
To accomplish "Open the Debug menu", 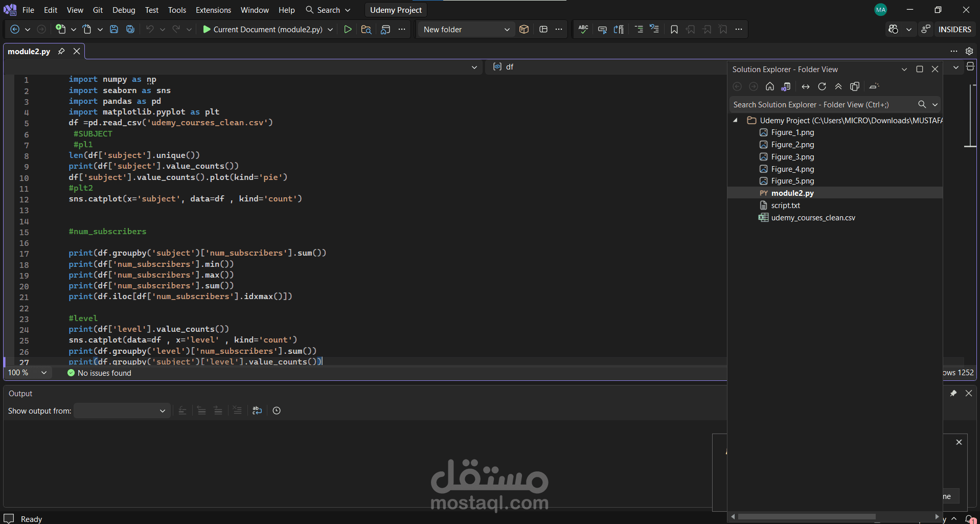I will pyautogui.click(x=124, y=10).
